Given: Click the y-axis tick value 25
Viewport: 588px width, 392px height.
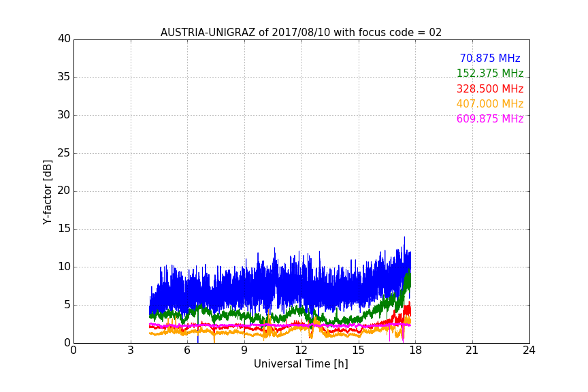Looking at the screenshot, I should (x=64, y=152).
